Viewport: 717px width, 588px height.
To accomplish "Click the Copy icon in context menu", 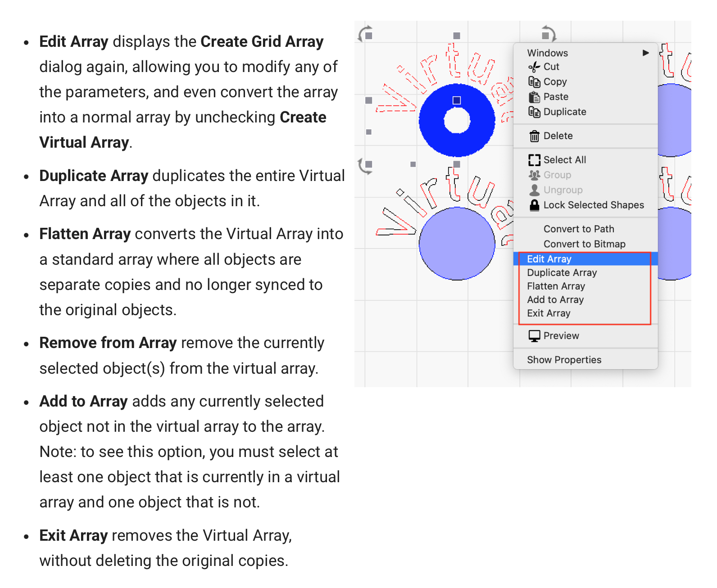I will tap(534, 82).
